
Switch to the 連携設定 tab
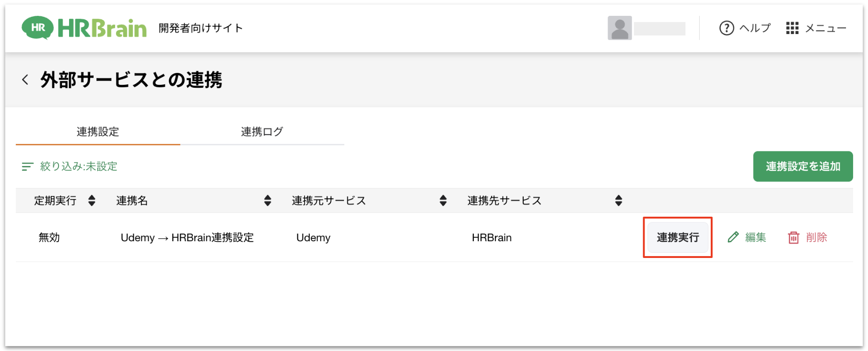98,132
